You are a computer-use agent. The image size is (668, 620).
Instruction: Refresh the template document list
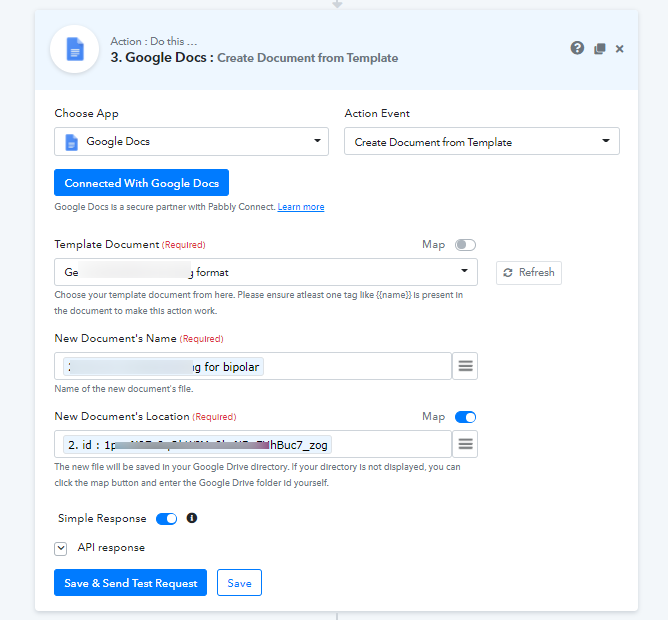click(529, 273)
